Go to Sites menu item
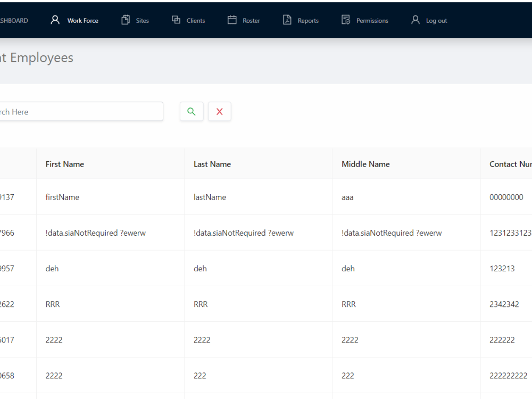This screenshot has width=532, height=399. (x=142, y=21)
